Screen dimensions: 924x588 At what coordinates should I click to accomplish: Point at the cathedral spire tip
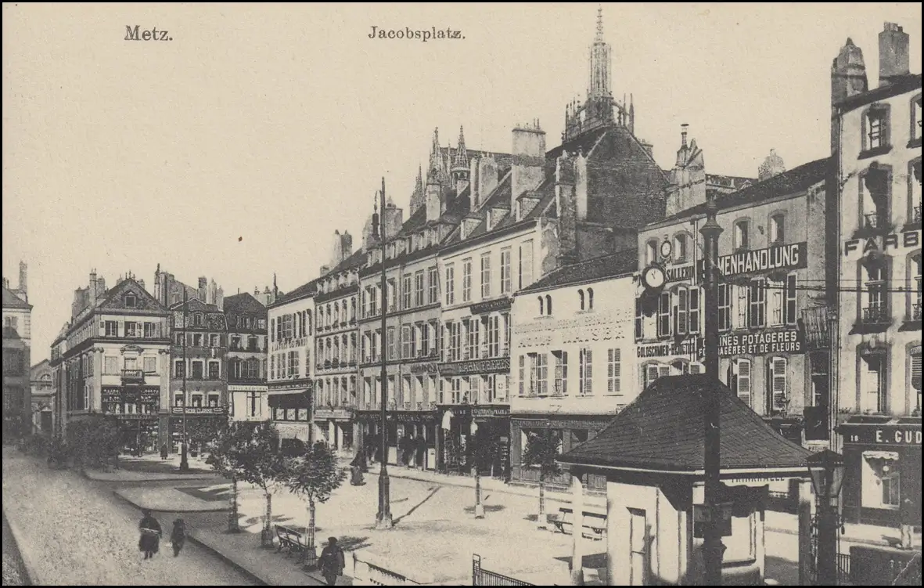click(x=600, y=17)
